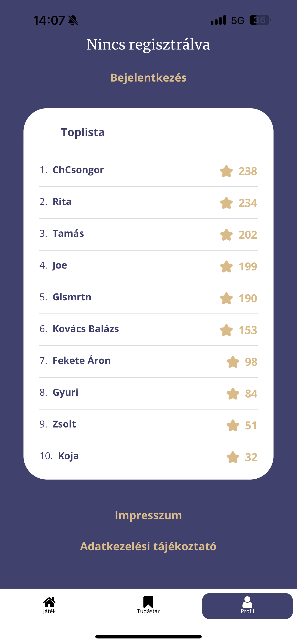The height and width of the screenshot is (644, 297).
Task: Click the Toplista heading
Action: pyautogui.click(x=83, y=132)
